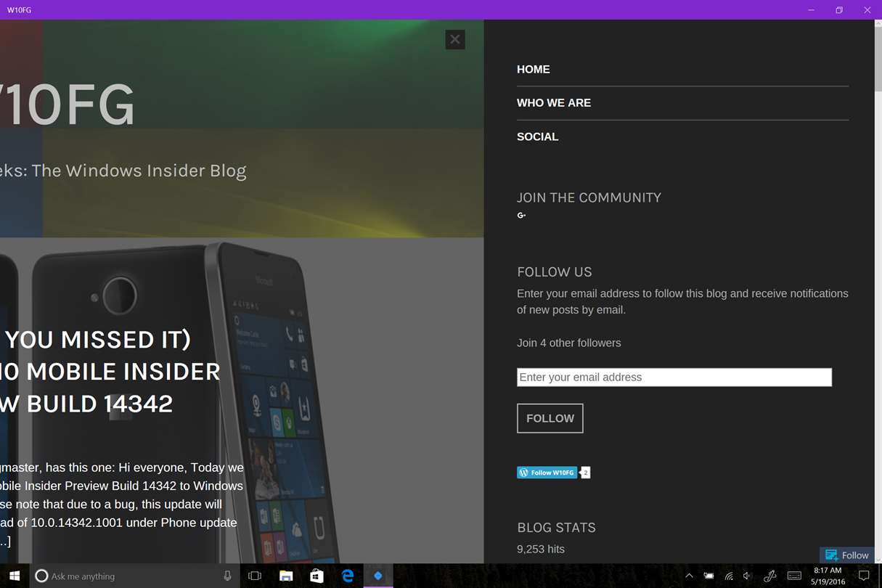Expand the hidden system tray icons chevron
The image size is (882, 588).
(689, 576)
